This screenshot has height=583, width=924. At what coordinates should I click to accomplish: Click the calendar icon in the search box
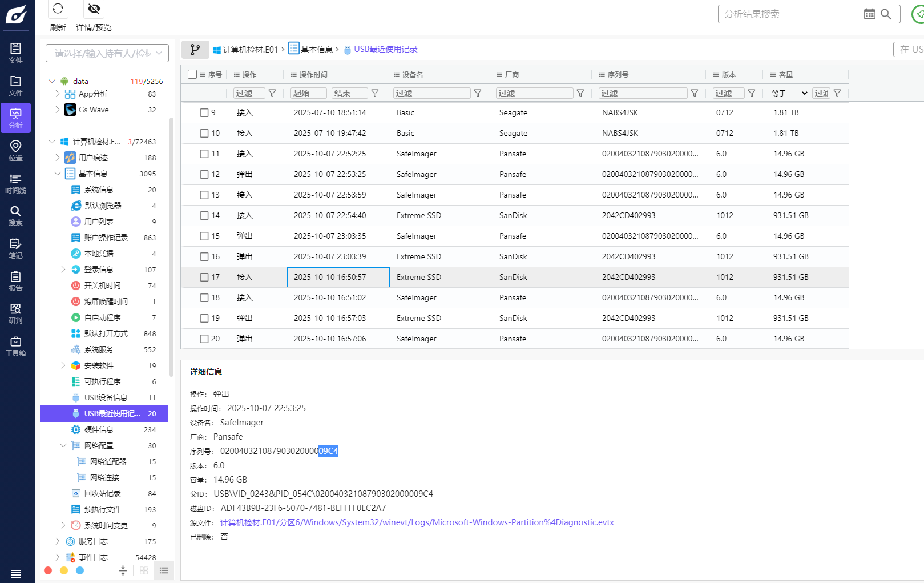[x=870, y=14]
